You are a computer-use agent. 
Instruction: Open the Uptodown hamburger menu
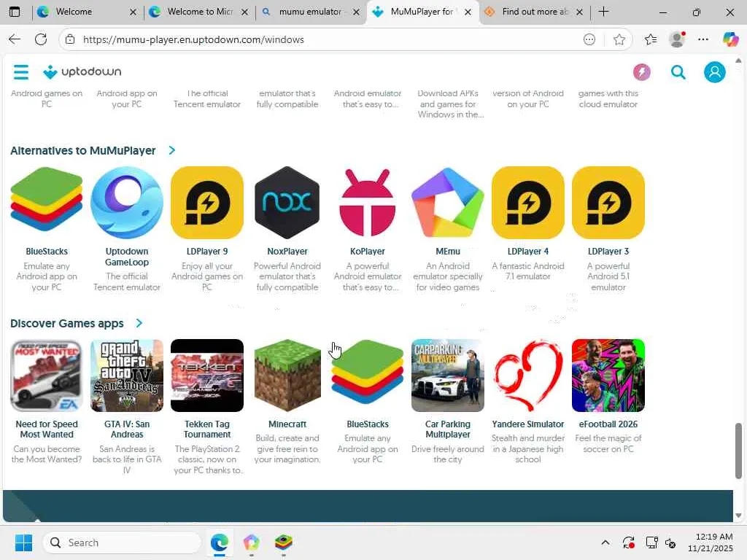click(21, 72)
